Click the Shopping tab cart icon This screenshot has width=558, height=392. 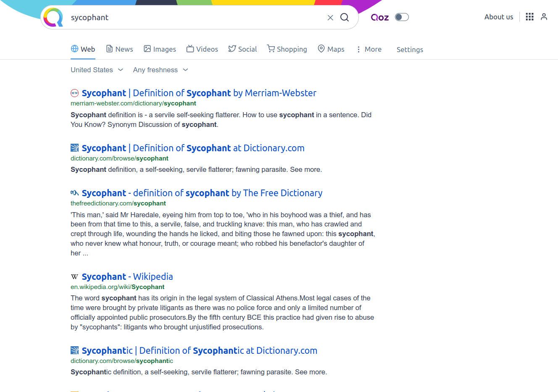(x=271, y=49)
